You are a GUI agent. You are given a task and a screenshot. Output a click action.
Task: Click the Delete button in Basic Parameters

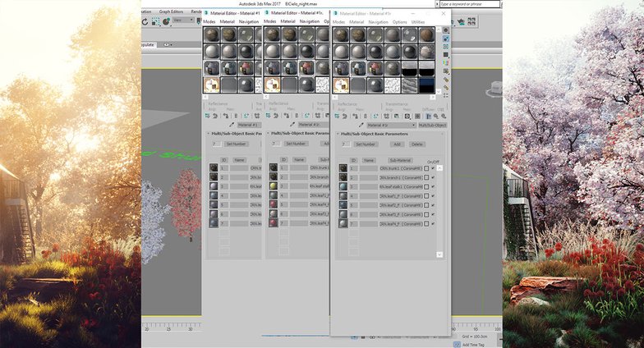(x=418, y=144)
